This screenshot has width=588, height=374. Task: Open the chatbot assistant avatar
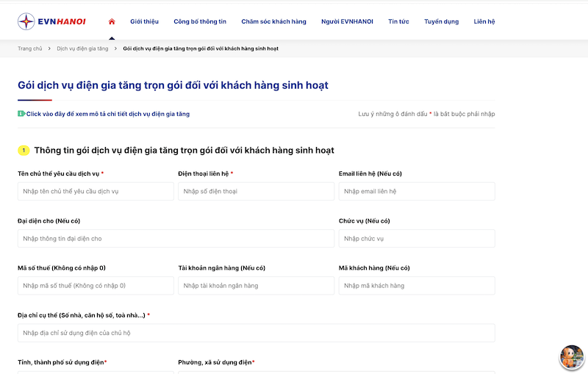click(x=571, y=357)
